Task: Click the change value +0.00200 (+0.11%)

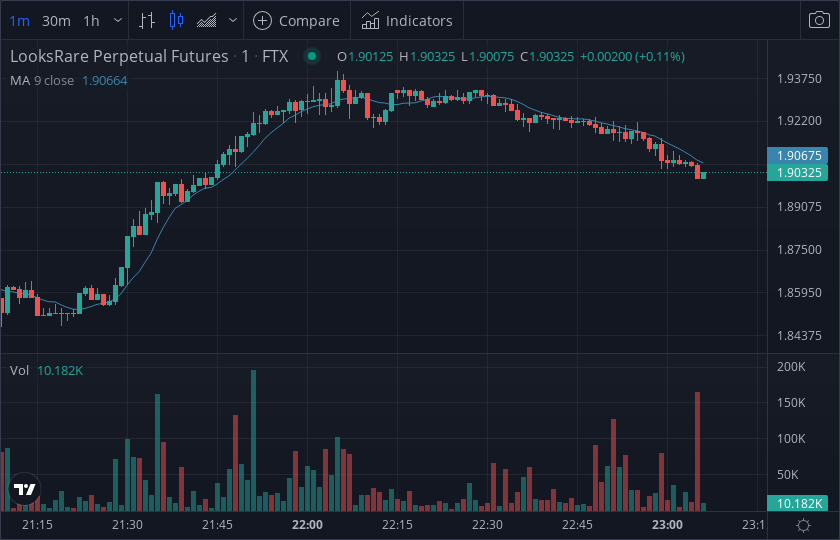Action: pyautogui.click(x=632, y=57)
